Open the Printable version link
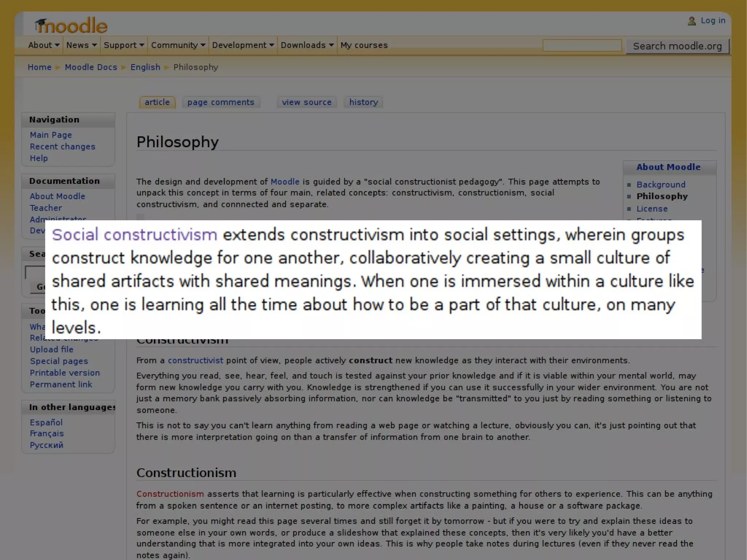 (x=65, y=373)
